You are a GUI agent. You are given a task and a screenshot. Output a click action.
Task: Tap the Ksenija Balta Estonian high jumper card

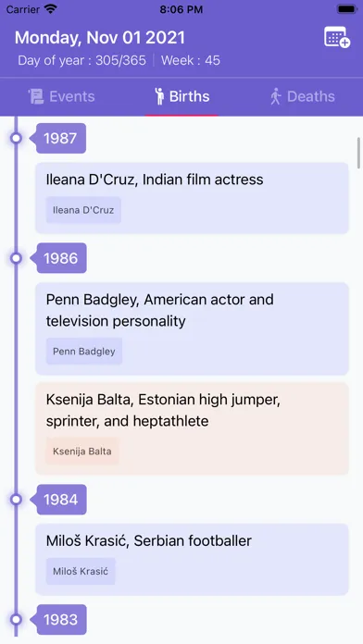tap(192, 428)
